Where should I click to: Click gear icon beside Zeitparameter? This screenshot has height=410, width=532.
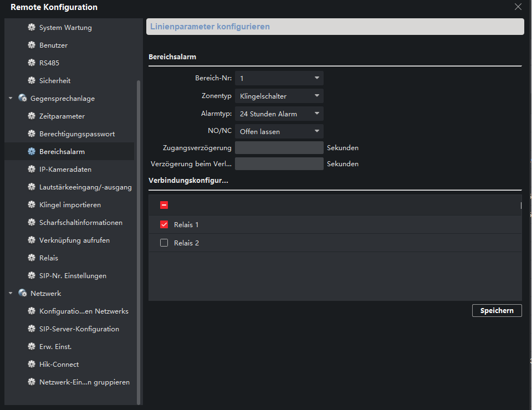[x=32, y=116]
